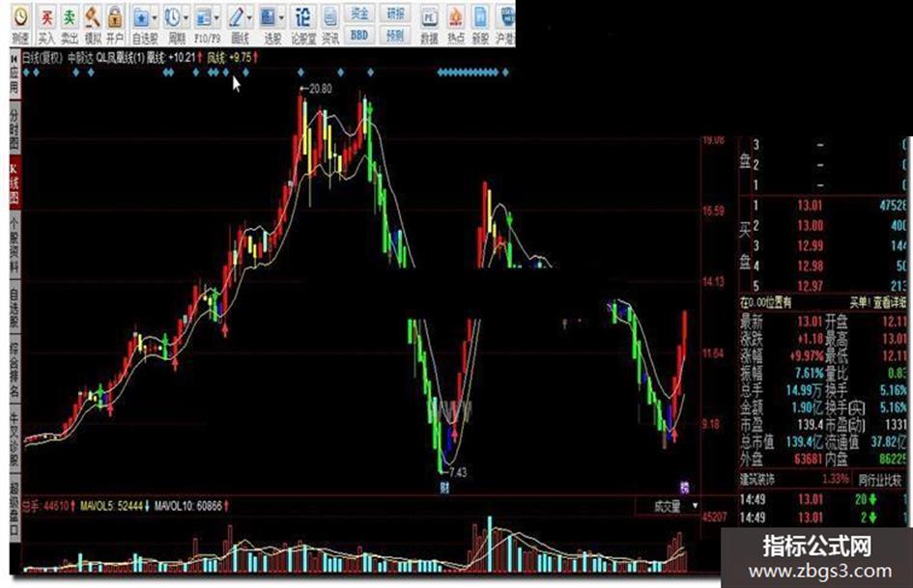
Task: Open the 个股资料 sidebar tab
Action: tap(14, 245)
